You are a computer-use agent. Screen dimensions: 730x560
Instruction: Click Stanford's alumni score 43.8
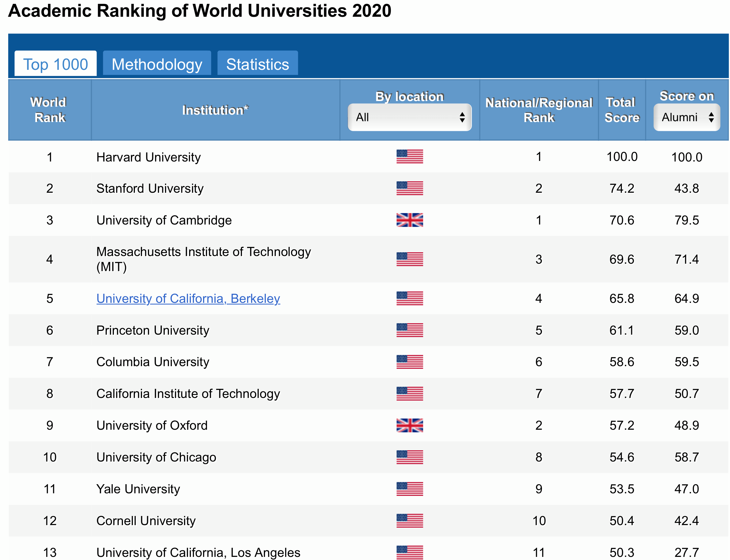687,189
